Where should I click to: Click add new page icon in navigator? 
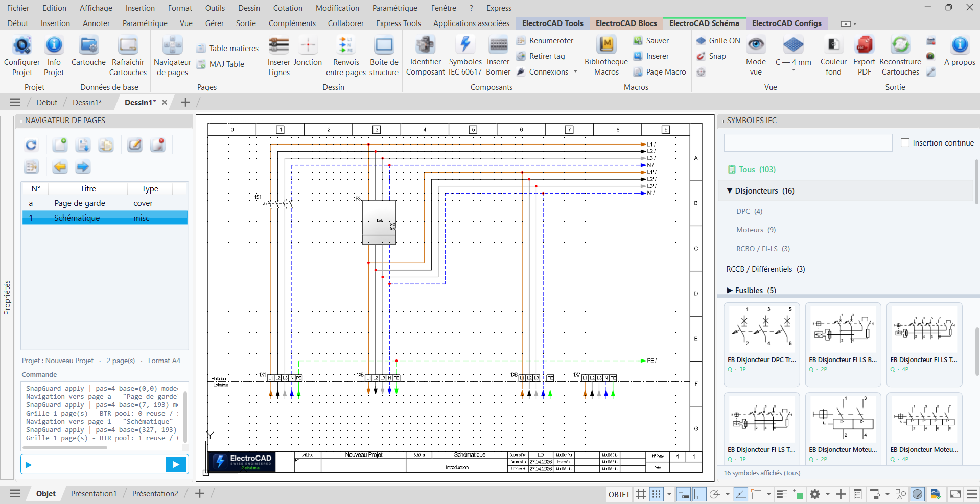click(60, 145)
